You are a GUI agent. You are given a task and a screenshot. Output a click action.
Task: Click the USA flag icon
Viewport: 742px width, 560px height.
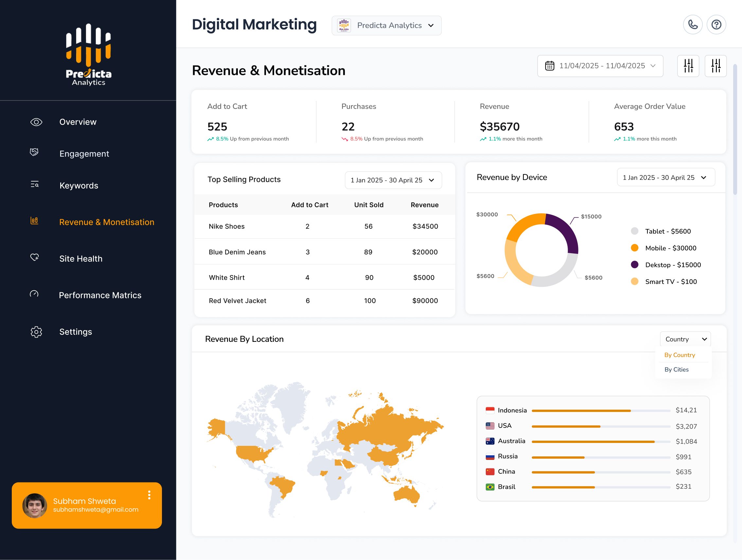click(x=490, y=426)
